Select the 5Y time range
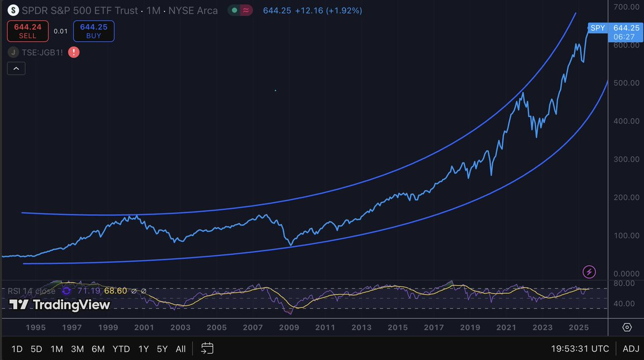The width and height of the screenshot is (644, 360). pyautogui.click(x=163, y=349)
